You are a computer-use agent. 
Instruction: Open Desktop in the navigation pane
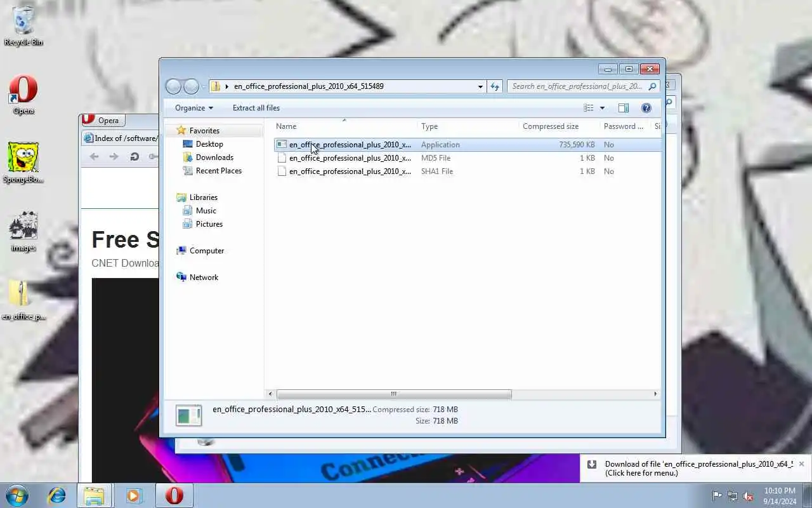(x=209, y=144)
